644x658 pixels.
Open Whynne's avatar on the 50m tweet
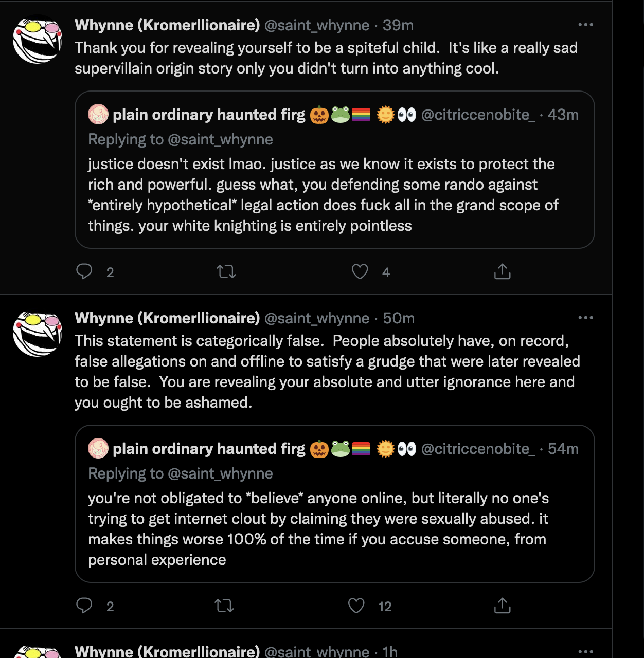38,334
